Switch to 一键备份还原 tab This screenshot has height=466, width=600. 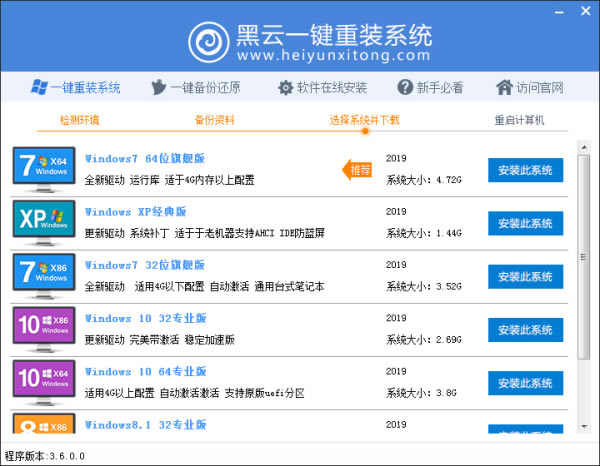coord(196,87)
